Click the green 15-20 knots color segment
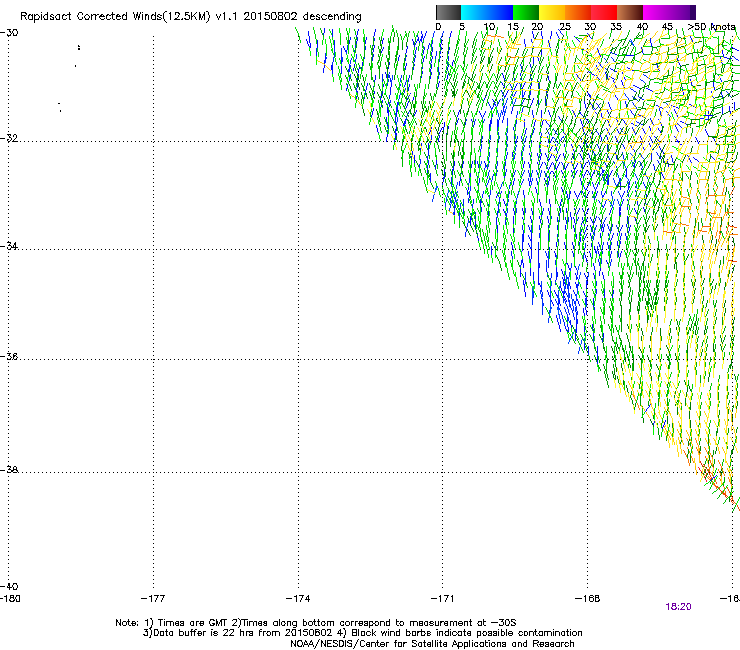 coord(526,12)
